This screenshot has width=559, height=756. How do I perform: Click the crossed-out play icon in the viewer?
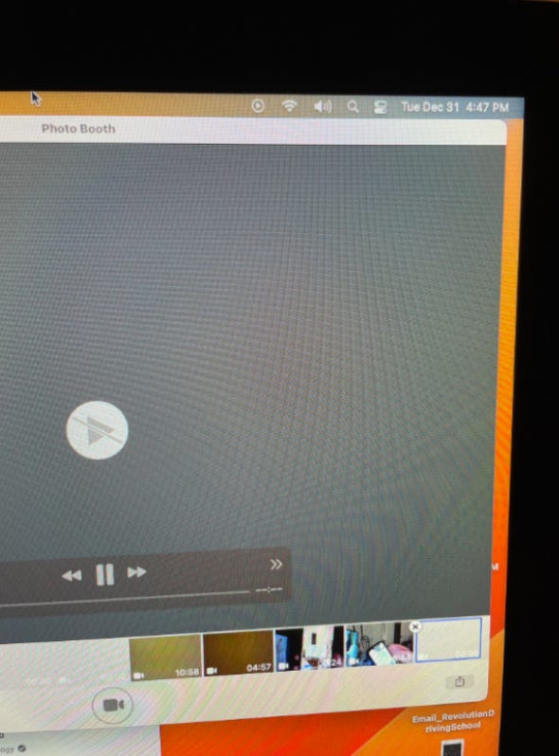pyautogui.click(x=97, y=430)
